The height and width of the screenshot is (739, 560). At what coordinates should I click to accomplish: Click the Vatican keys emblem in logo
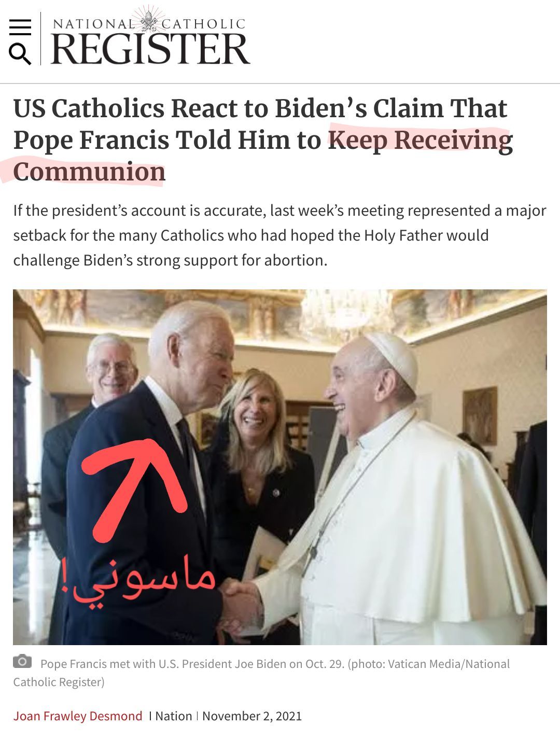(150, 21)
